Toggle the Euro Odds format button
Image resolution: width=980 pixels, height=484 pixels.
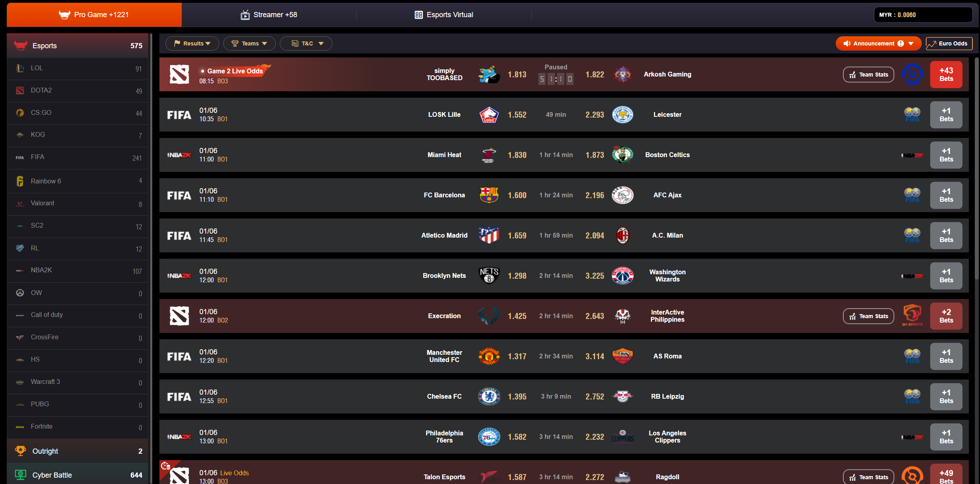tap(949, 43)
